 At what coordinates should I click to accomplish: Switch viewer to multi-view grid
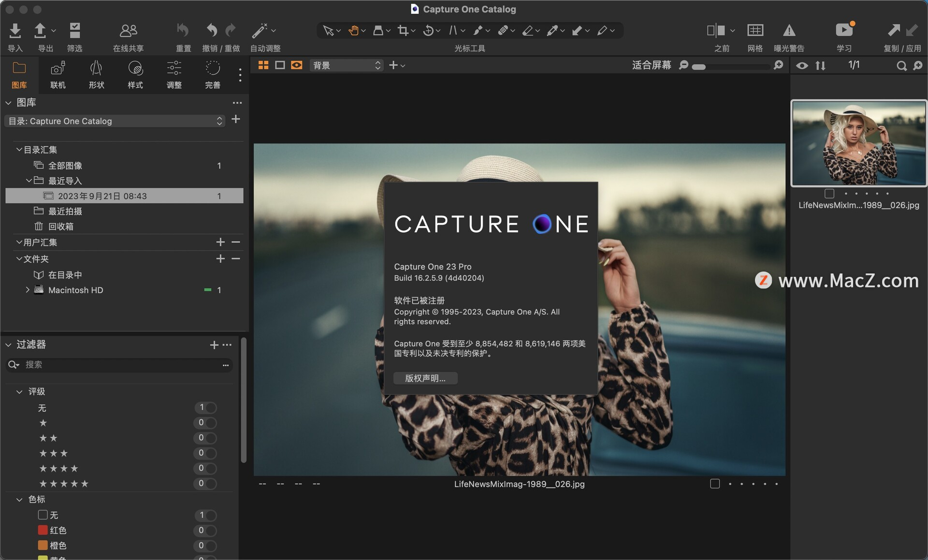(x=263, y=65)
